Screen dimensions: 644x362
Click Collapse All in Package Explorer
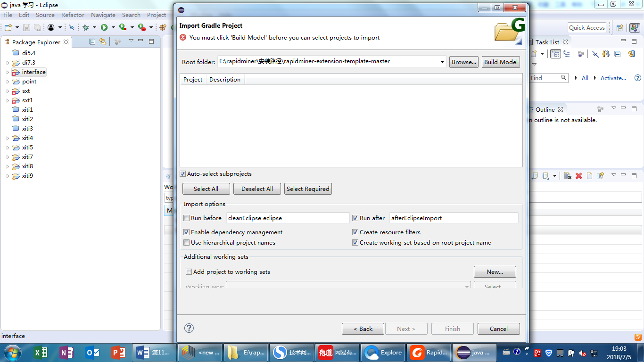coord(92,42)
